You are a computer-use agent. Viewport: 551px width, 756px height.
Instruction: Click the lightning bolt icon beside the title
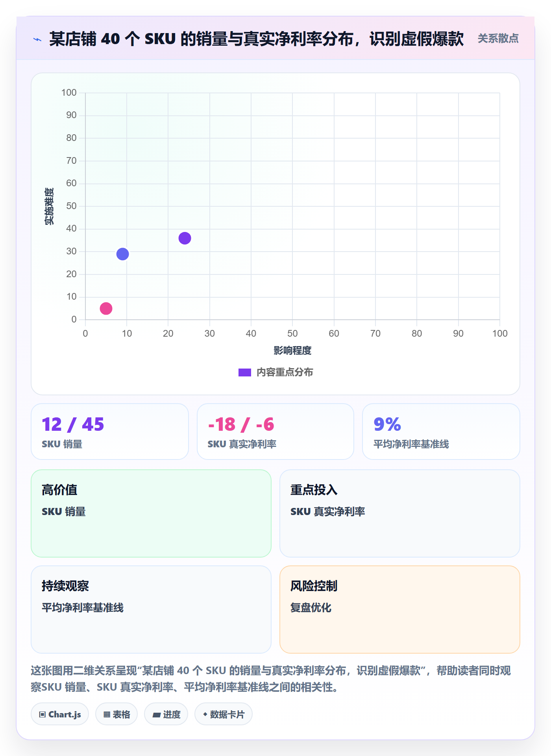tap(37, 39)
